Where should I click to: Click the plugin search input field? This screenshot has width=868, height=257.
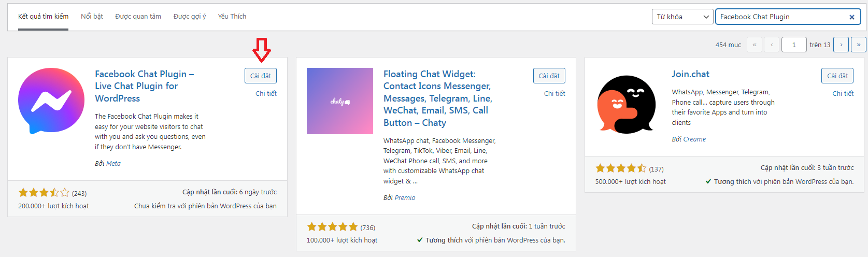tap(780, 17)
